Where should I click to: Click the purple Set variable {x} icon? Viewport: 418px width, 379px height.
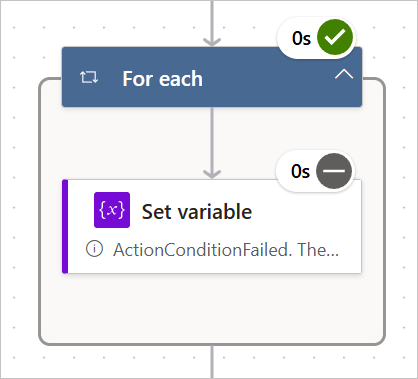coord(112,210)
